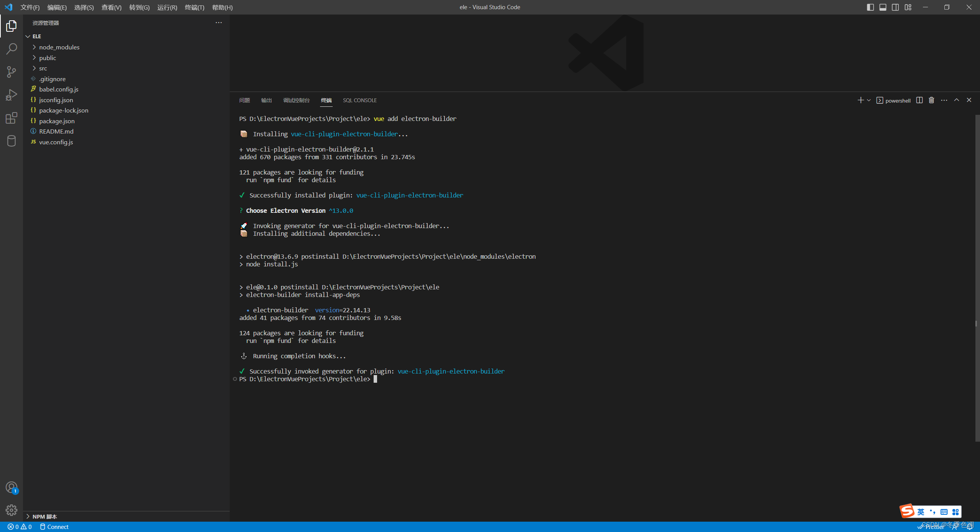980x532 pixels.
Task: Open the database icon in activity bar
Action: tap(11, 140)
